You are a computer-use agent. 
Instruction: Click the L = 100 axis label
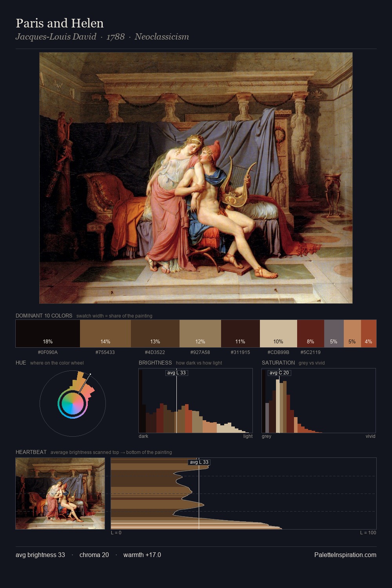[368, 533]
